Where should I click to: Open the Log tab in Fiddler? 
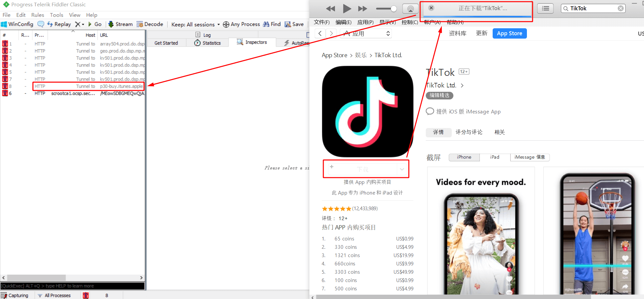[x=203, y=35]
